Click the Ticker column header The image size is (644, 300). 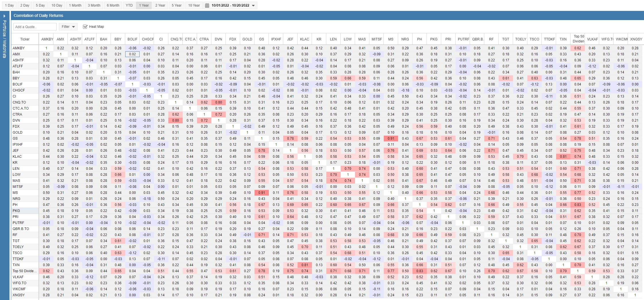tap(25, 39)
